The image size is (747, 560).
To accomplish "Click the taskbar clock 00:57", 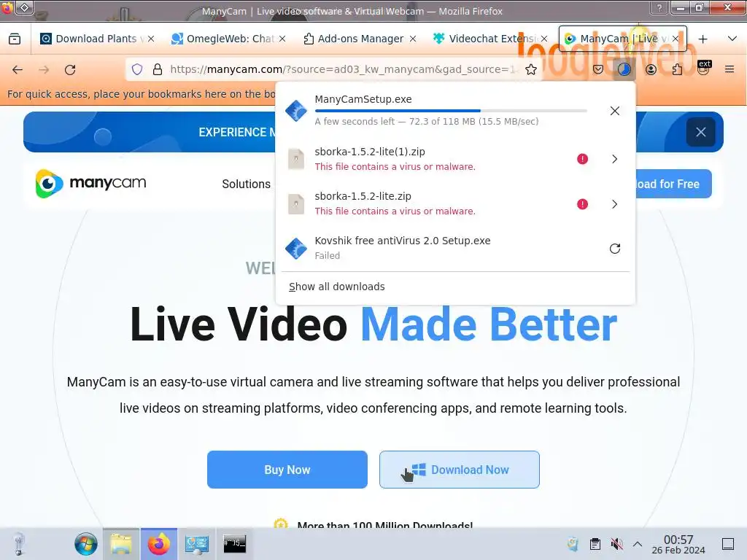I will point(678,544).
